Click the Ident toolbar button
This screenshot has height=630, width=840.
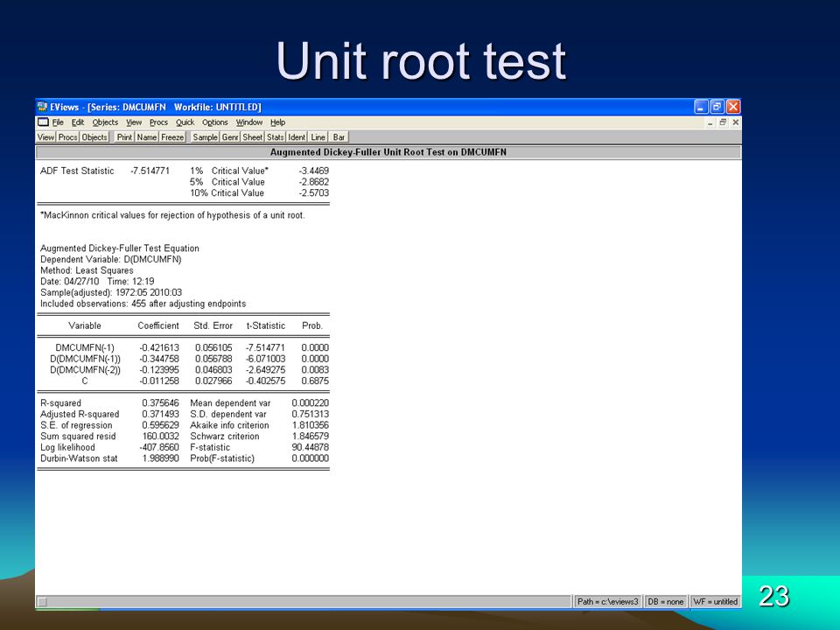click(x=297, y=137)
